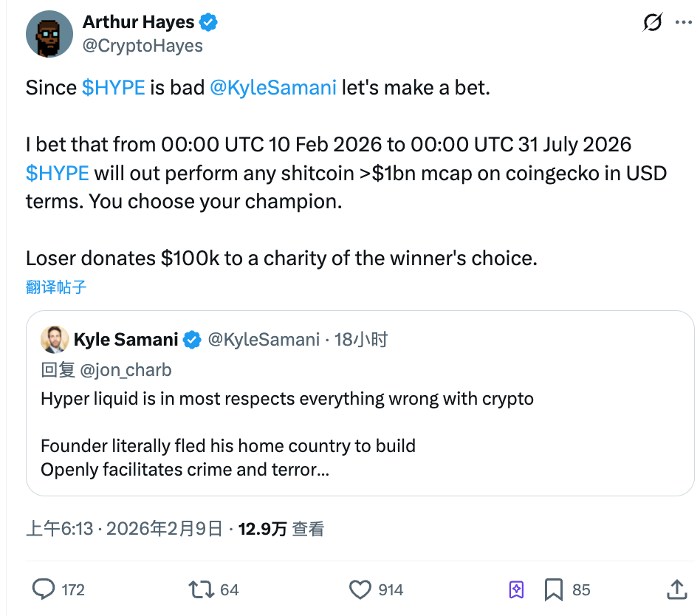Viewport: 700px width, 616px height.
Task: Open the @KyleSamani mention in the post
Action: click(x=273, y=88)
